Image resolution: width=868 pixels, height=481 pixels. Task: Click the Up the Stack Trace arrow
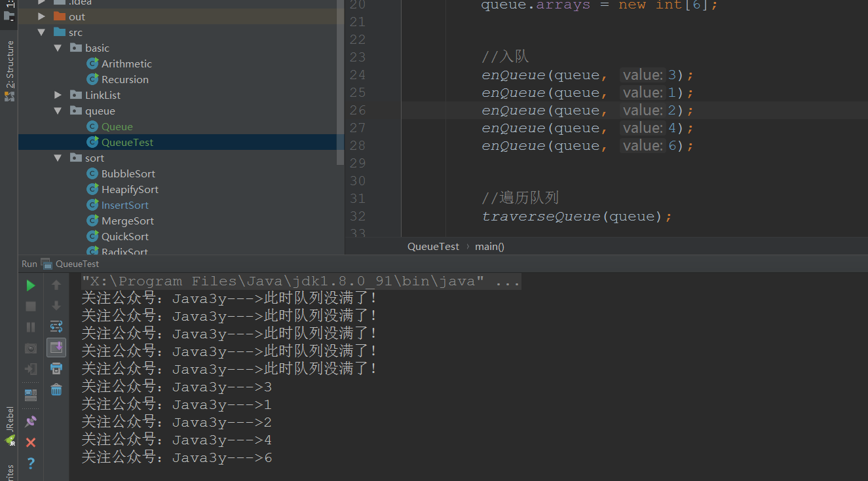click(x=56, y=285)
